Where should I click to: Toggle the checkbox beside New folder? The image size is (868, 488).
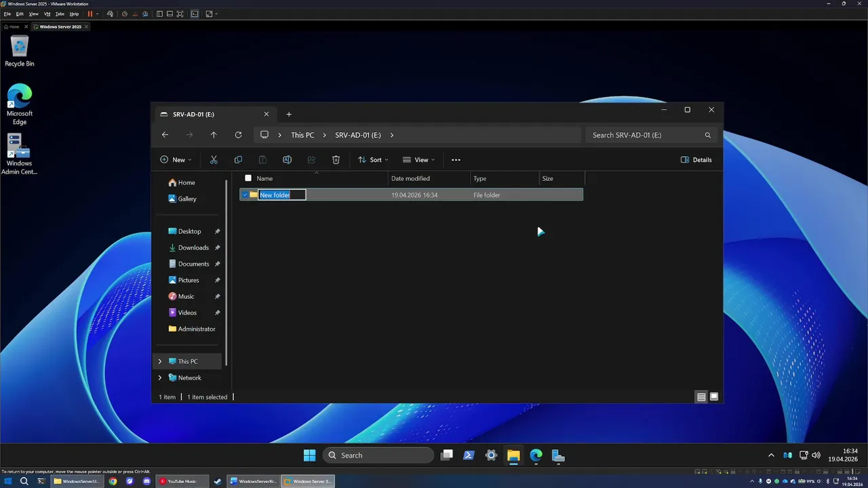(x=245, y=195)
